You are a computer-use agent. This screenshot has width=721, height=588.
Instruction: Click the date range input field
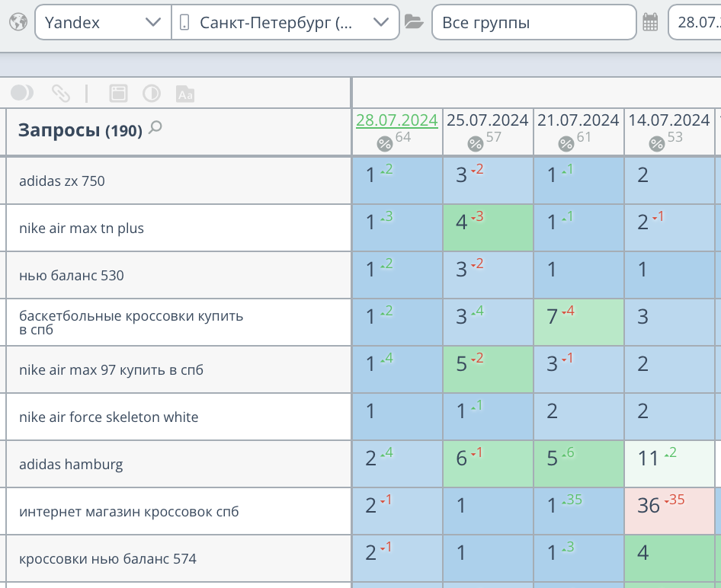pyautogui.click(x=695, y=22)
